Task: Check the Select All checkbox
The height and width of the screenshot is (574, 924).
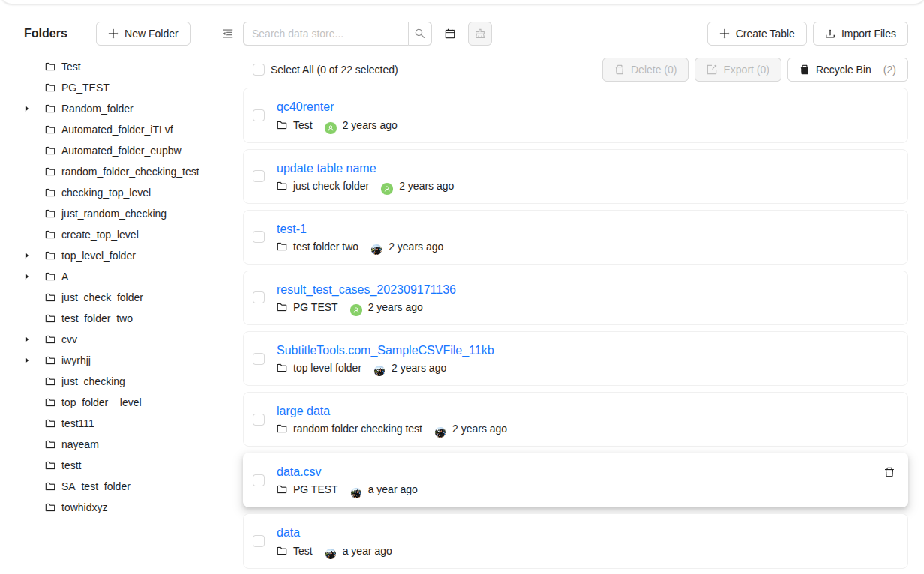Action: click(259, 70)
